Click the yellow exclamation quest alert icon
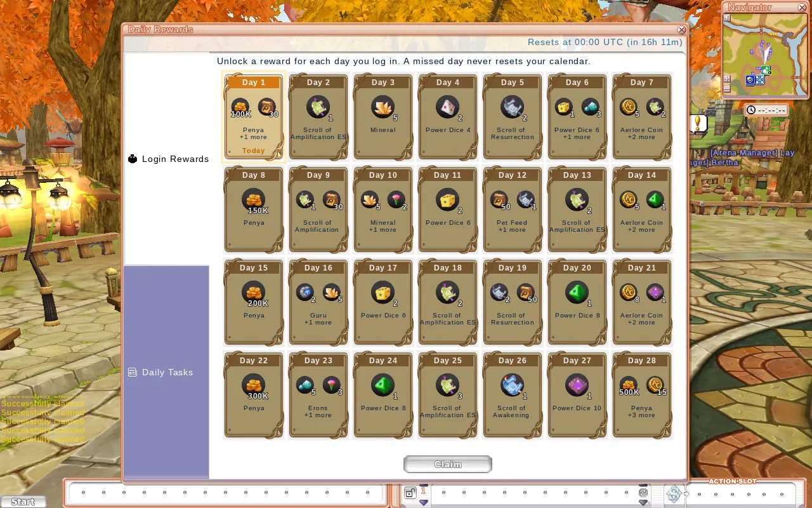 (x=698, y=123)
